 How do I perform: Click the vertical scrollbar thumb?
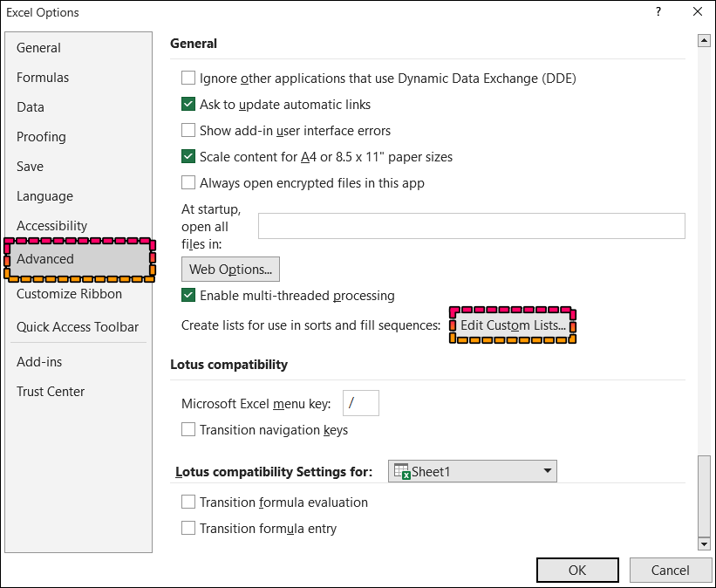[704, 496]
